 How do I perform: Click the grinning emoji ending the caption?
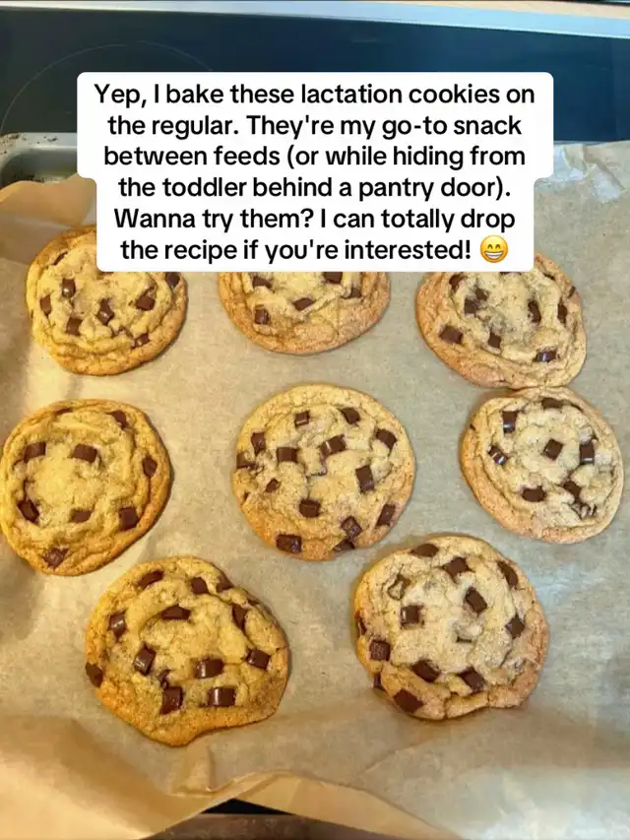[x=493, y=250]
